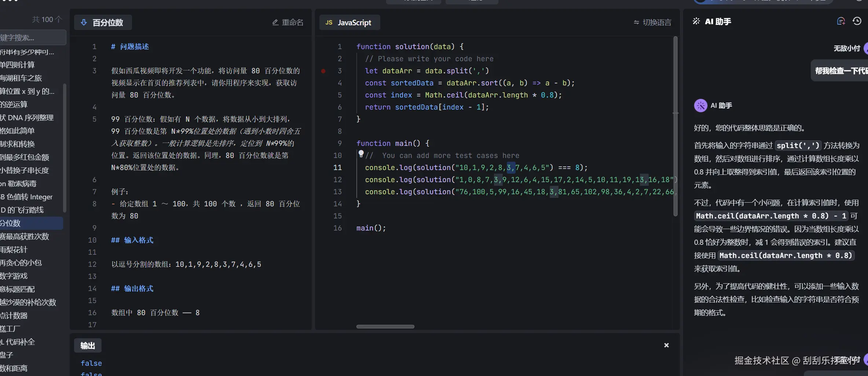This screenshot has width=868, height=376.
Task: Open the 切换语言 language switcher
Action: [x=653, y=22]
